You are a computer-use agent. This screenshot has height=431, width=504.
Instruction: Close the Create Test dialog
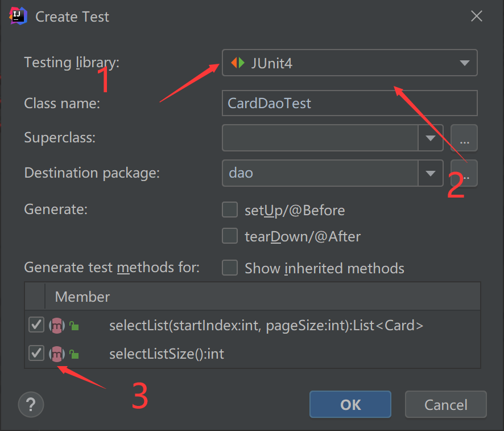[x=477, y=17]
